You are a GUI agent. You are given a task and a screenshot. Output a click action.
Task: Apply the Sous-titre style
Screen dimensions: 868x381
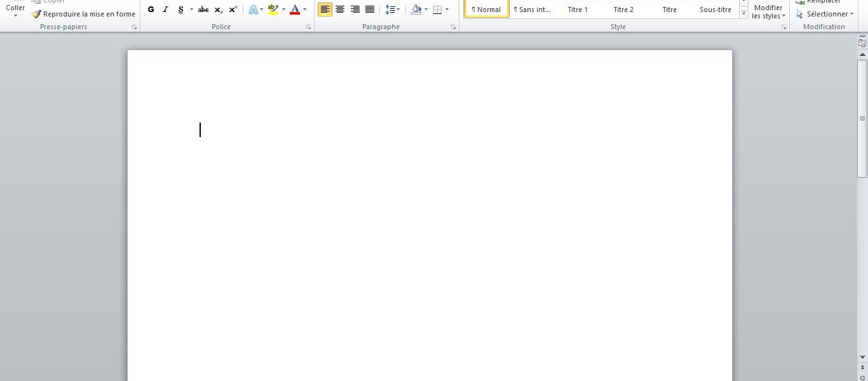click(x=715, y=9)
